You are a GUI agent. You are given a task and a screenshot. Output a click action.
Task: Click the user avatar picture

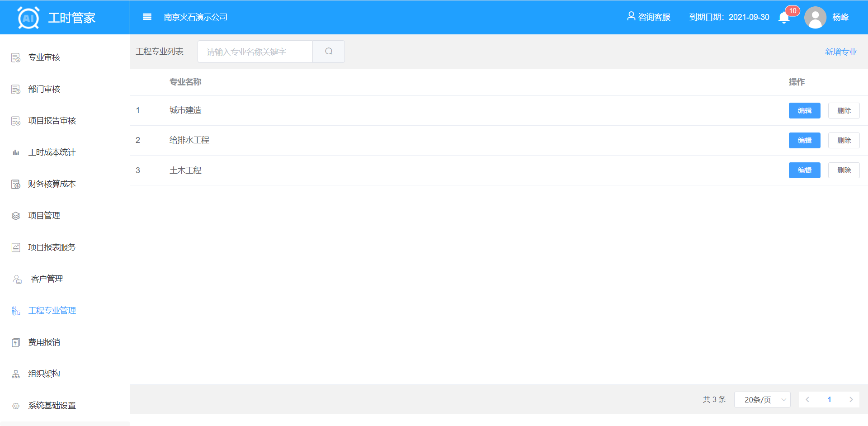[815, 18]
